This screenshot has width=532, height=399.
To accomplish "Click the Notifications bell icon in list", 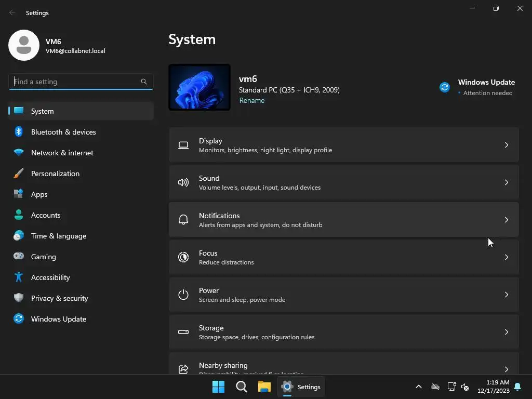I will [183, 220].
